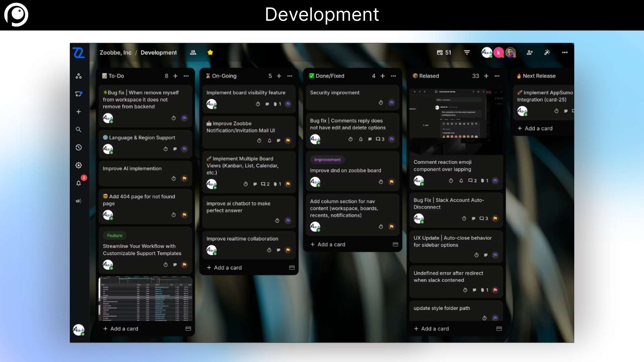Expand the To-Do column options menu
This screenshot has height=362, width=644.
186,76
